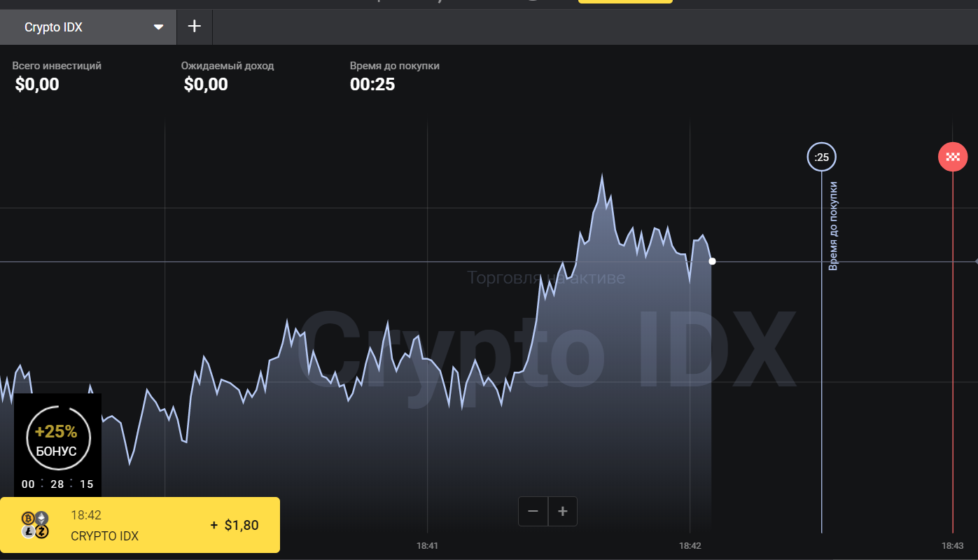Expand the Crypto IDX dropdown arrow
Image resolution: width=978 pixels, height=560 pixels.
pyautogui.click(x=159, y=27)
